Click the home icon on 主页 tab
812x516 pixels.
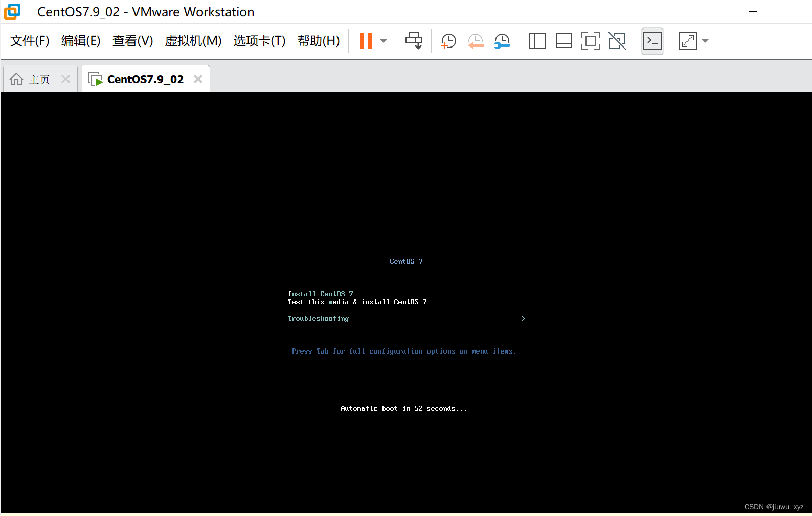click(x=16, y=79)
